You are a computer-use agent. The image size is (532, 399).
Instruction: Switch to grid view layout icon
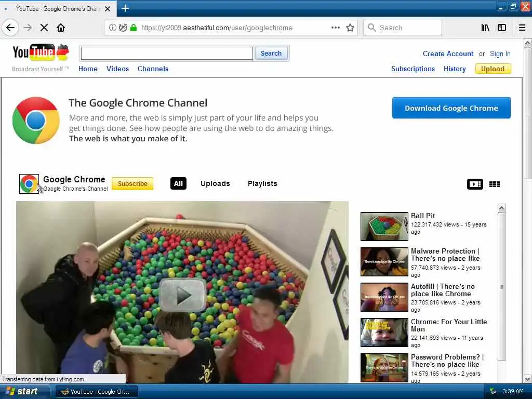click(495, 184)
